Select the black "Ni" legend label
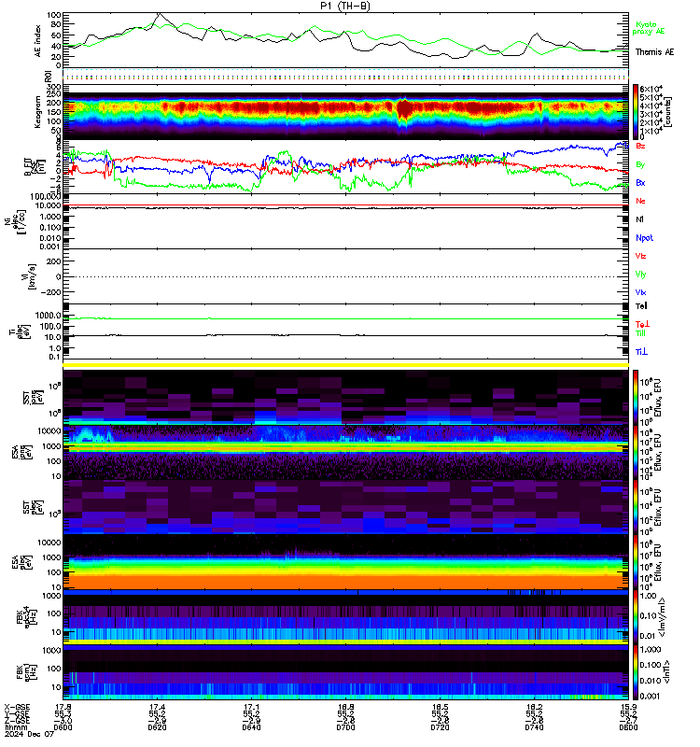 [639, 219]
